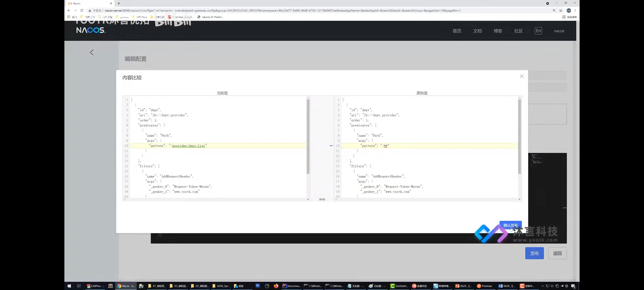This screenshot has width=644, height=290.
Task: Select the Nacos browser tab
Action: [90, 3]
